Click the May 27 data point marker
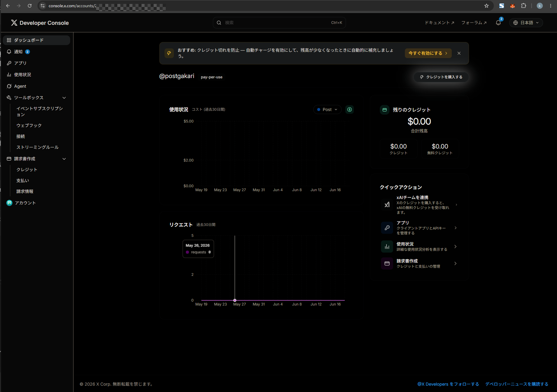Screen dimensions: 557x392 point(235,300)
